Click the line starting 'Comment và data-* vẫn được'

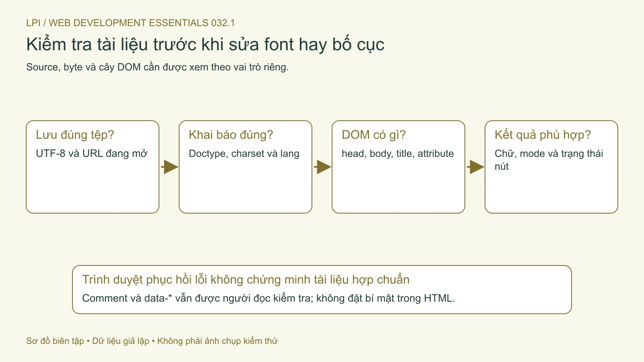(268, 298)
